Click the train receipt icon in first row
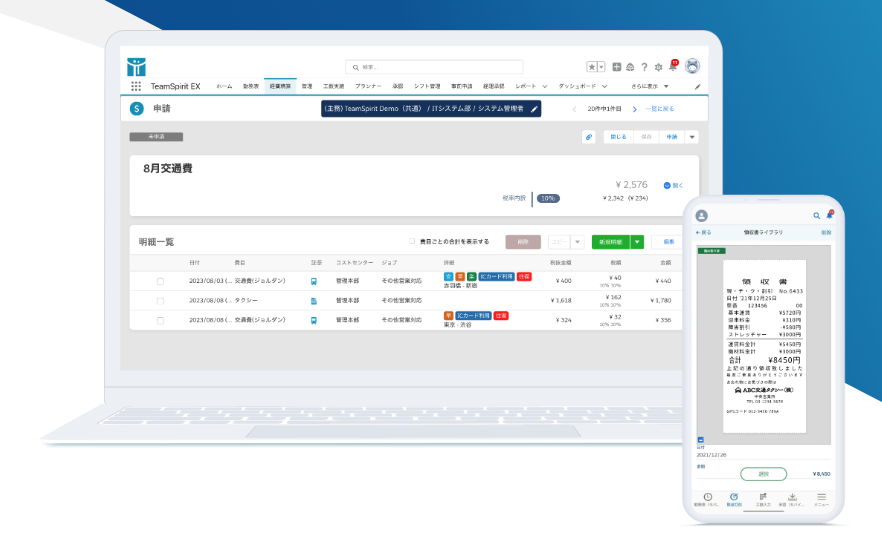The width and height of the screenshot is (882, 550). (x=314, y=281)
